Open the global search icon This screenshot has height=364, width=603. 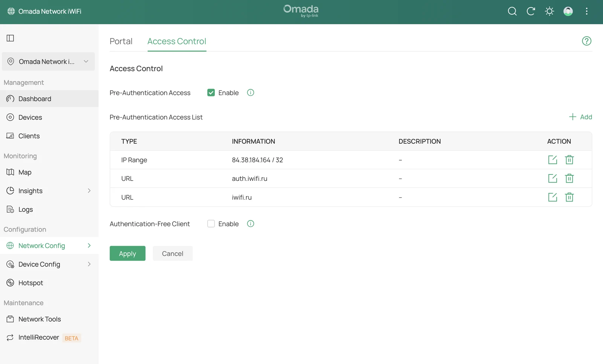pos(512,11)
